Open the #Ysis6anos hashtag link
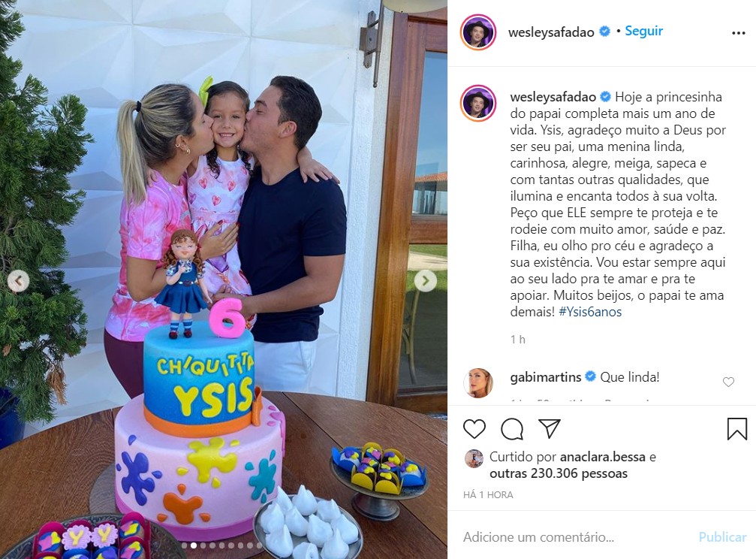 (590, 312)
